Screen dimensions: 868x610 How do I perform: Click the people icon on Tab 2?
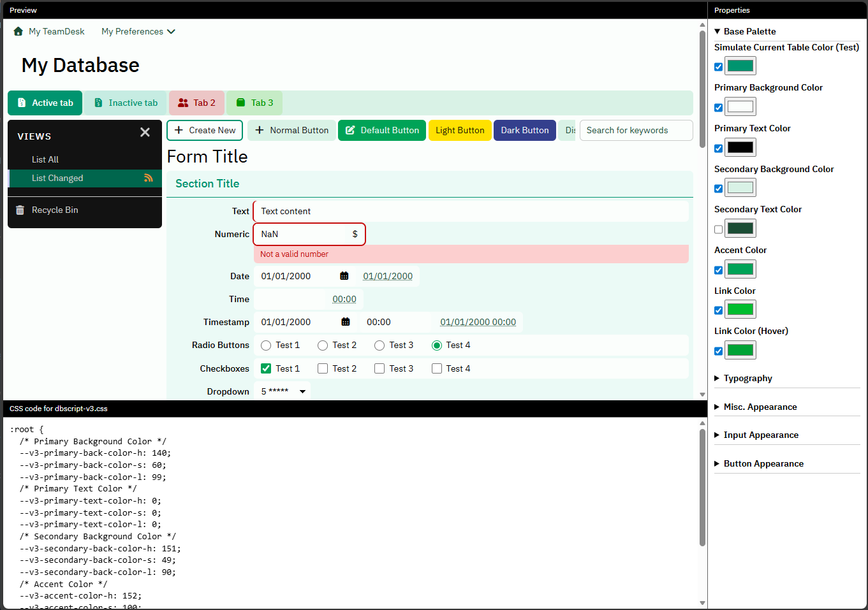point(183,103)
